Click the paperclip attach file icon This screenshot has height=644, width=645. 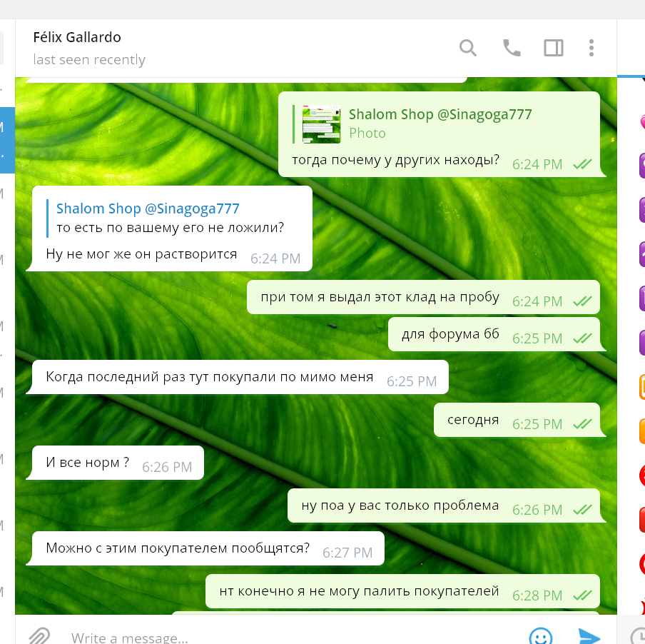point(40,635)
